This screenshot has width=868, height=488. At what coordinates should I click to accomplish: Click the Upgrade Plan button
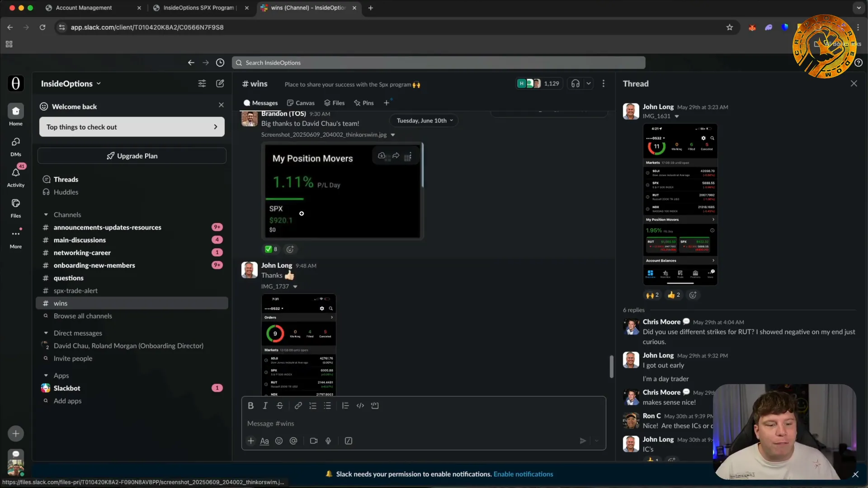point(132,156)
